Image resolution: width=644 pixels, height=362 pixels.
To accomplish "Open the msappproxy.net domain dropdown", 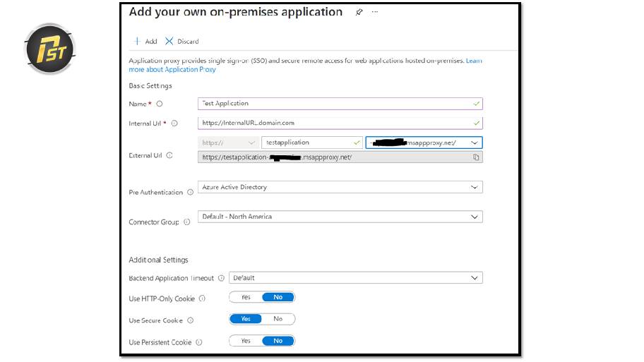I will 424,143.
